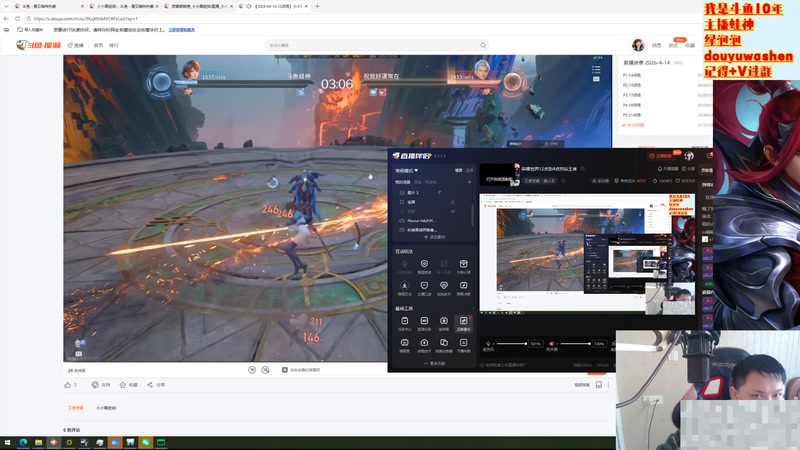
Task: Open 场景切换器 tool in 直播伴侣
Action: click(444, 344)
